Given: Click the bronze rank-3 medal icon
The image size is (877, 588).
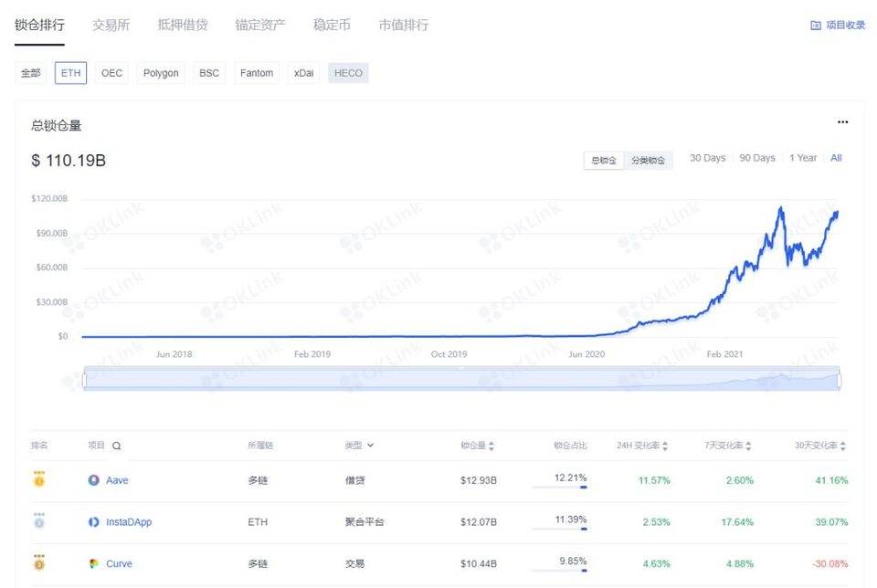Looking at the screenshot, I should [x=39, y=562].
